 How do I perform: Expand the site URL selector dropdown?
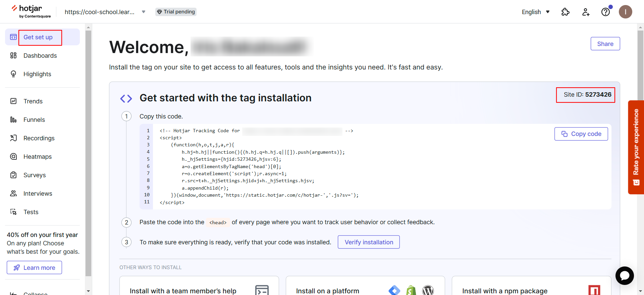[x=144, y=12]
